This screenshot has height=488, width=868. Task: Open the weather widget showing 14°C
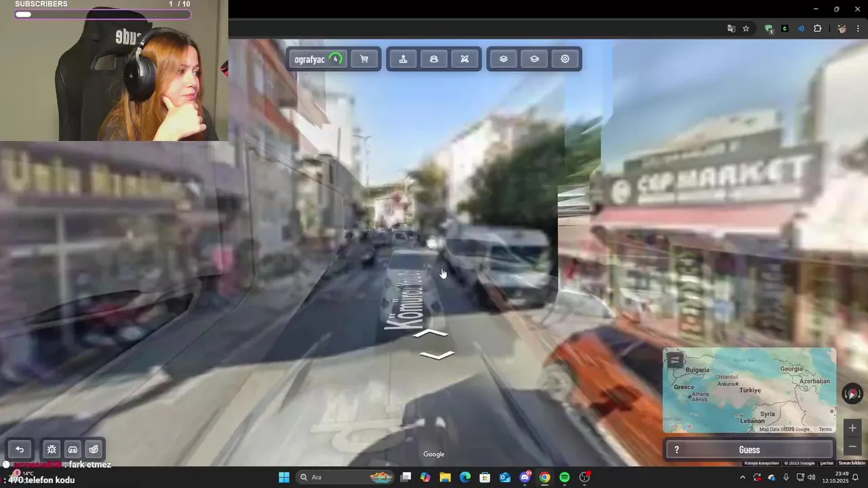coord(22,473)
